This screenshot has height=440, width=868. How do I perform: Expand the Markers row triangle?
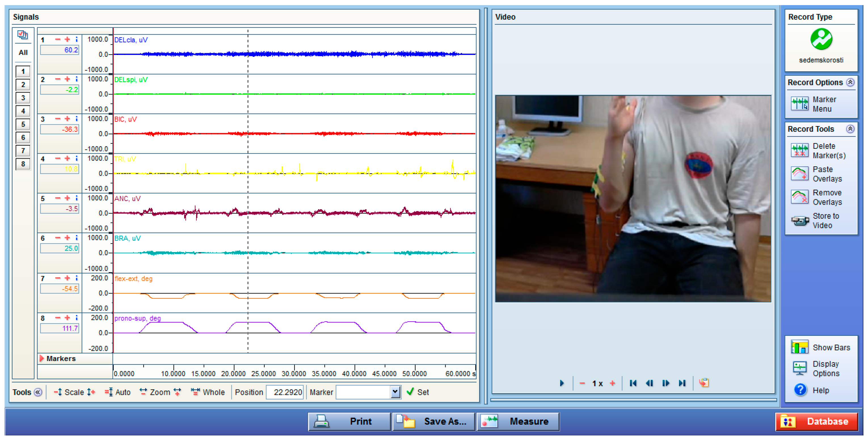42,359
